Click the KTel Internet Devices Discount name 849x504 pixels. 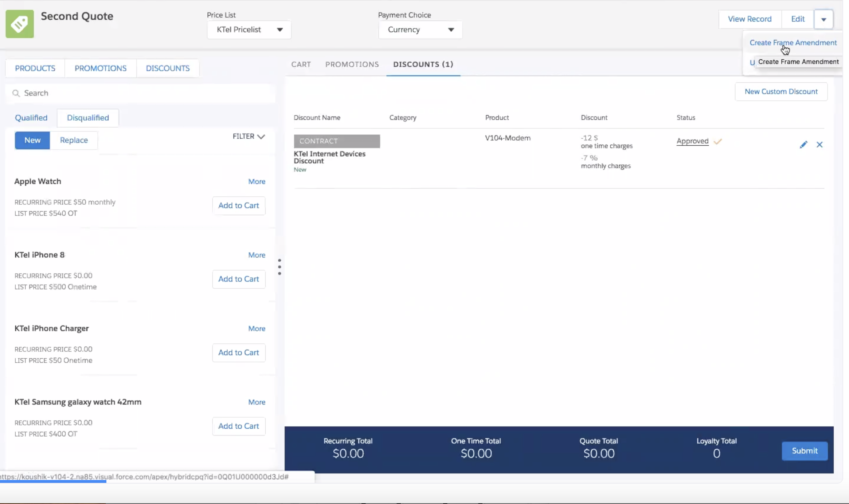(329, 157)
